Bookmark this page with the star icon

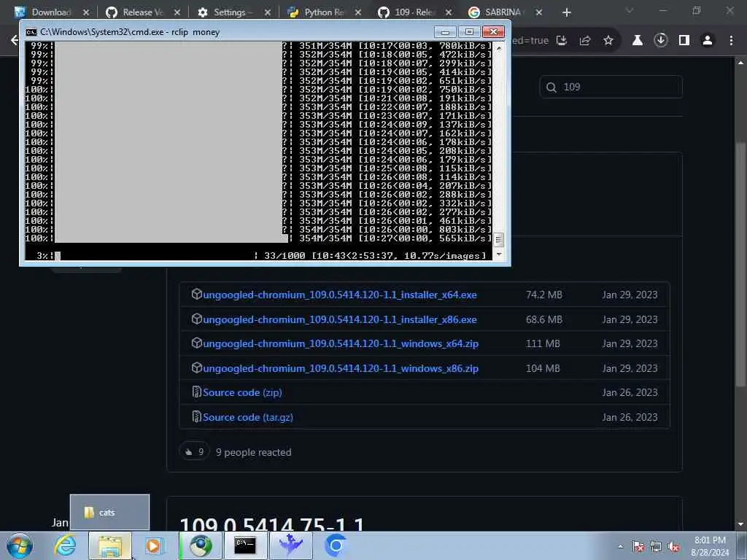click(608, 41)
